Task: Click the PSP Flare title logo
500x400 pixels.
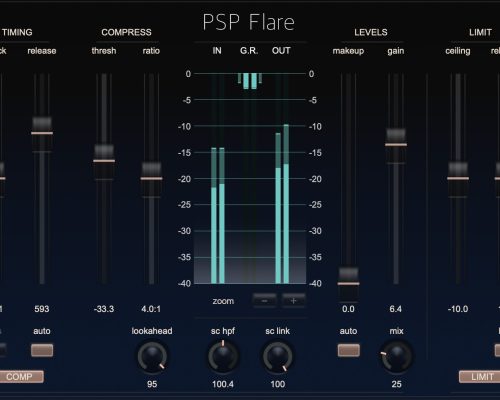Action: (249, 22)
